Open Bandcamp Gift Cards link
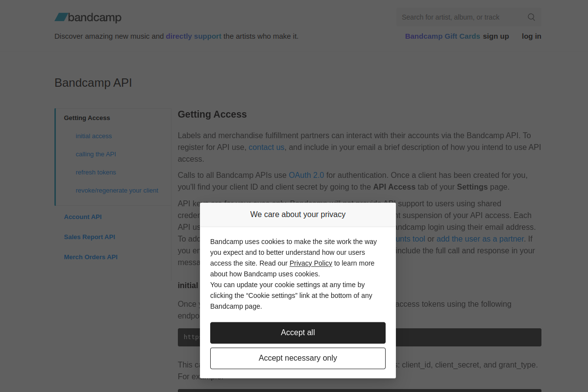This screenshot has height=392, width=588. point(442,36)
